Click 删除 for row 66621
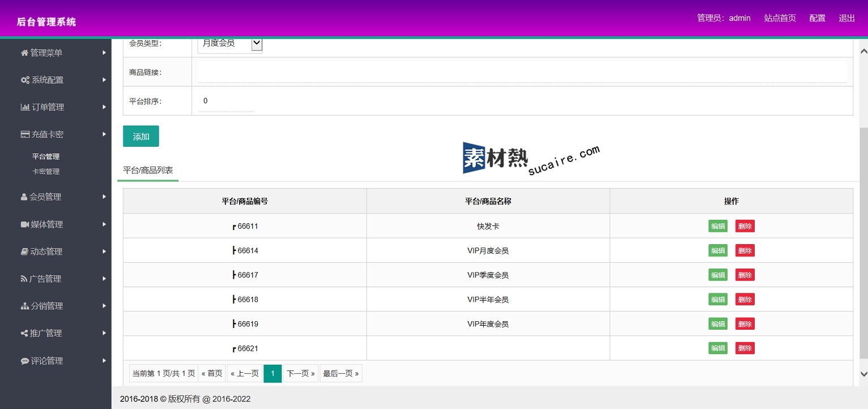 (745, 348)
